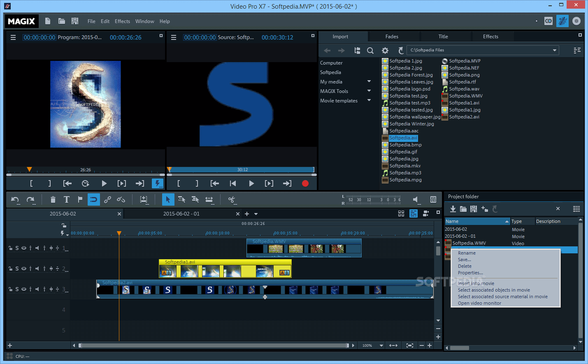
Task: Open the zoom percentage dropdown at 100%
Action: pos(381,345)
